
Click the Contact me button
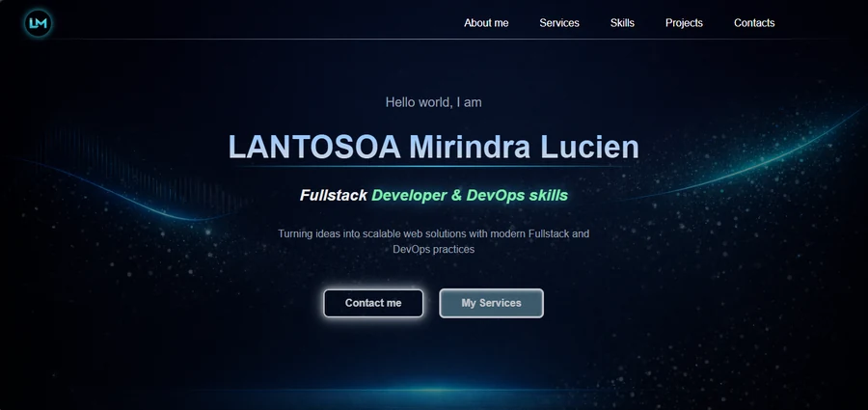coord(373,303)
